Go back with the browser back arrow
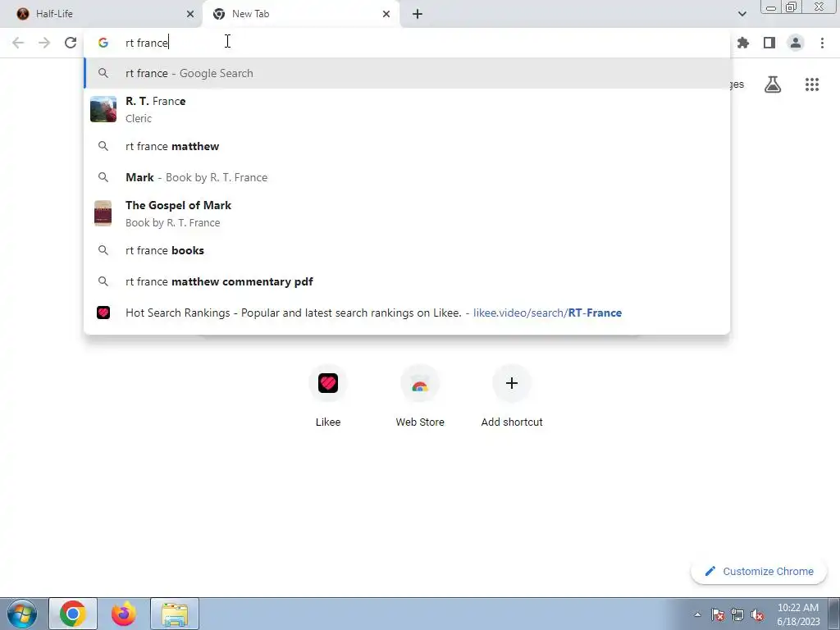The image size is (840, 630). point(18,43)
